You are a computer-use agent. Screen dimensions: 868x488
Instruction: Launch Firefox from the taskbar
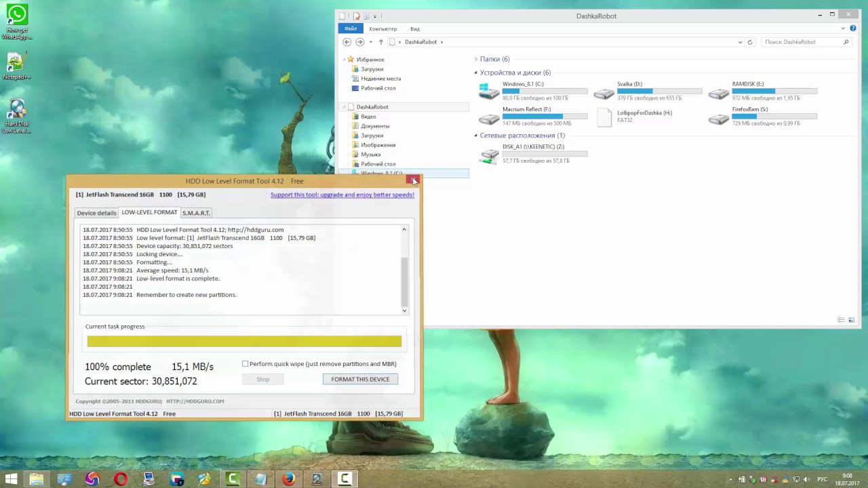pos(289,479)
